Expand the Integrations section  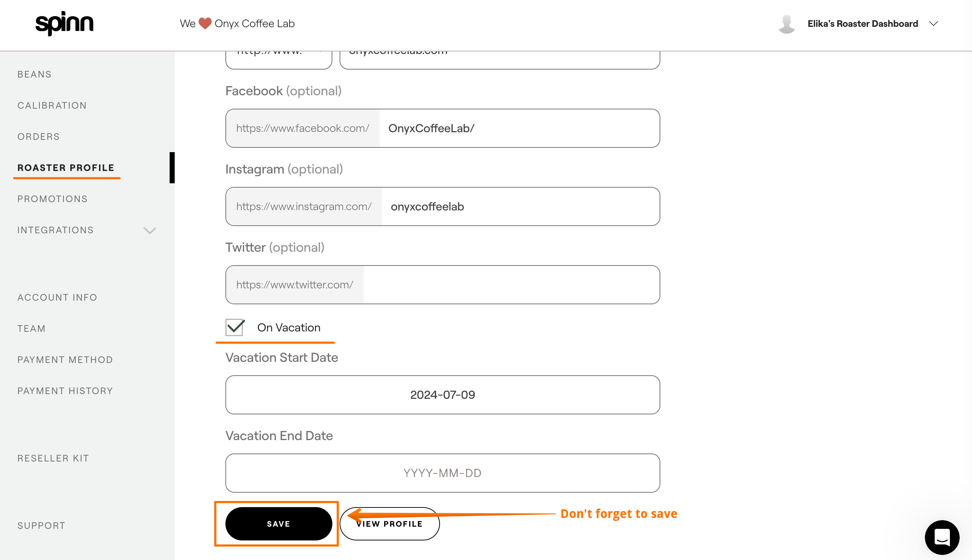(x=150, y=230)
